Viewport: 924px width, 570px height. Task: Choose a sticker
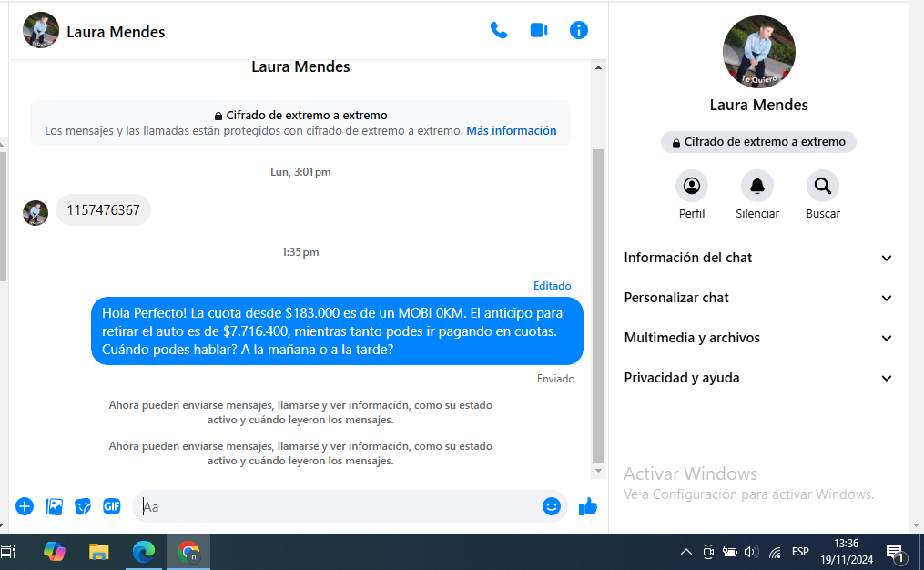click(x=83, y=506)
